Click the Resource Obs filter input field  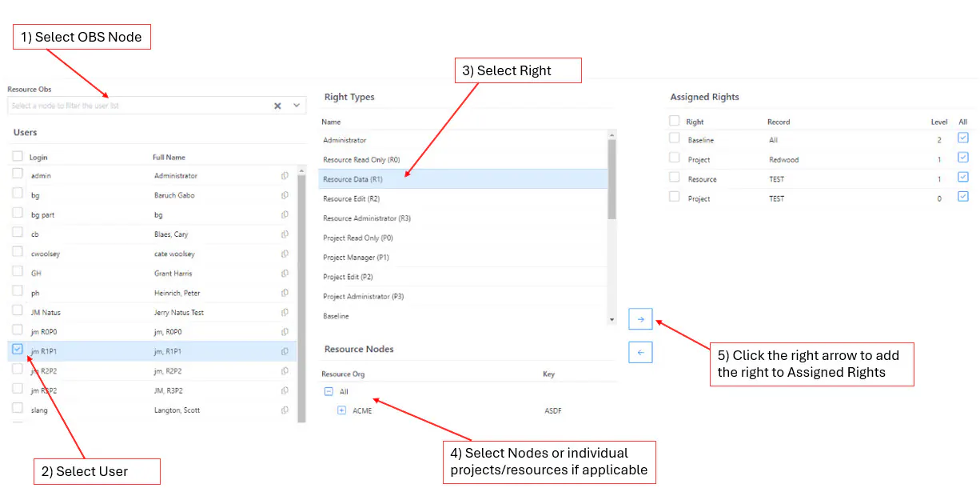coord(140,106)
